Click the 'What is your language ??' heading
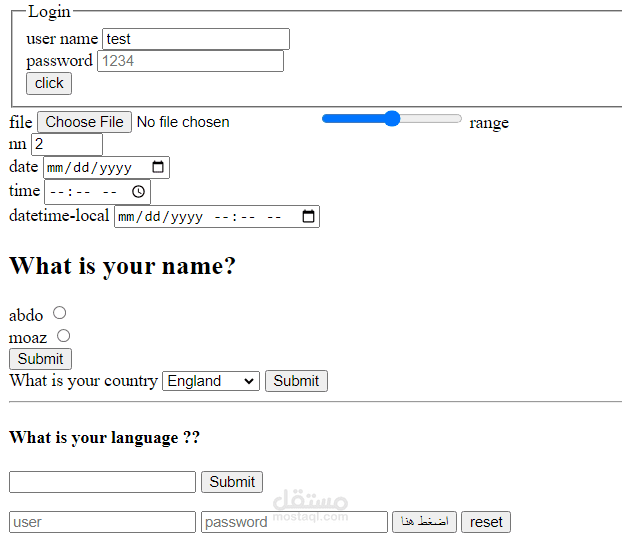622x534 pixels. click(x=104, y=438)
